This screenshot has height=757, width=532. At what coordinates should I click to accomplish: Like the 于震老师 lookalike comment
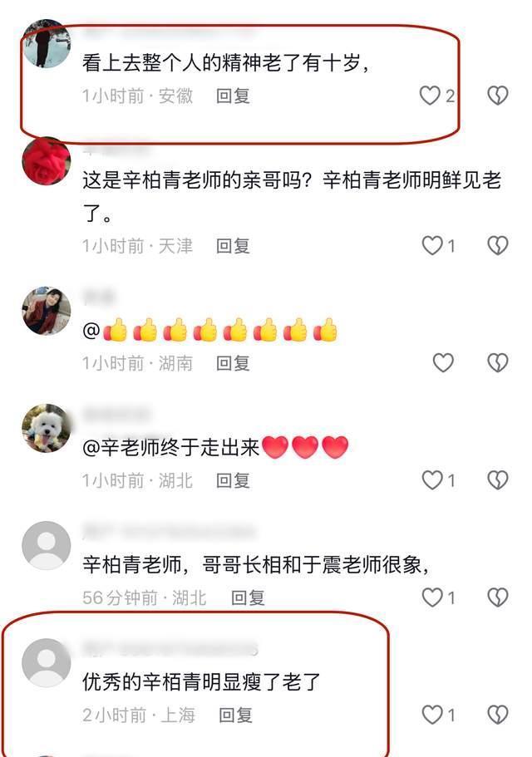432,597
